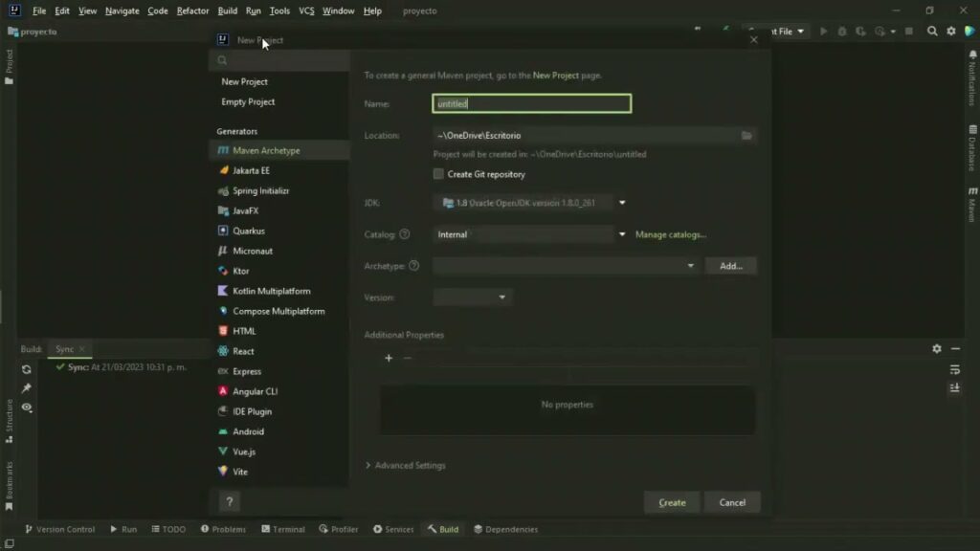The image size is (980, 551).
Task: Open the Search Everywhere magnifier icon
Action: (932, 32)
